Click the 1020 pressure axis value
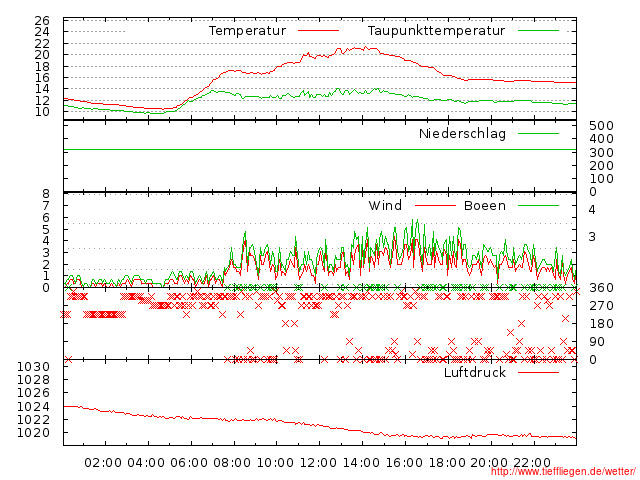 tap(33, 433)
